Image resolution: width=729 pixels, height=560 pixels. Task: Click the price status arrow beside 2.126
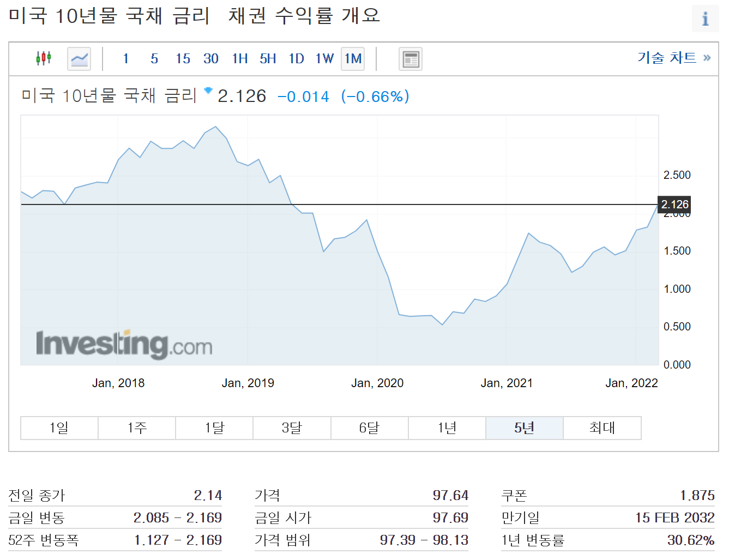tap(208, 91)
